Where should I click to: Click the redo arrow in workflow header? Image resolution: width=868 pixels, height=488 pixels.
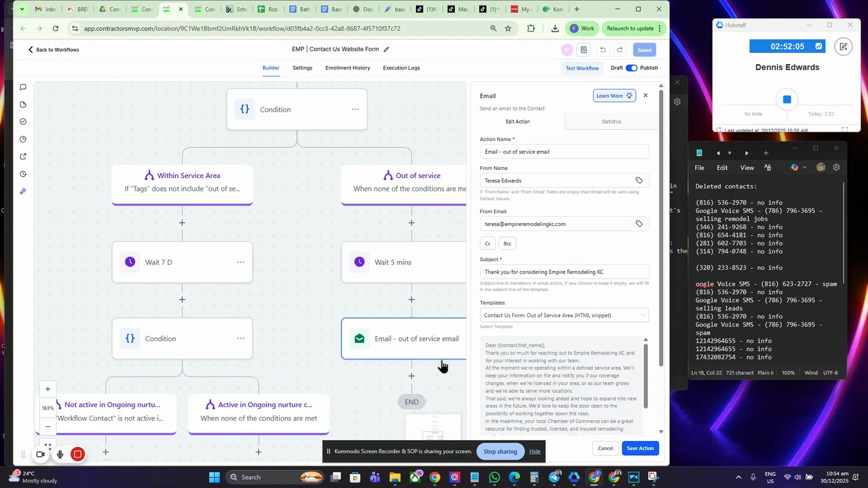(620, 49)
